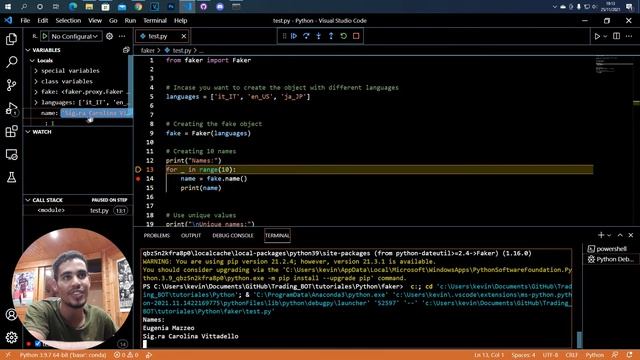Open the Testing flask view
Viewport: 640px width, 360px height.
click(11, 177)
